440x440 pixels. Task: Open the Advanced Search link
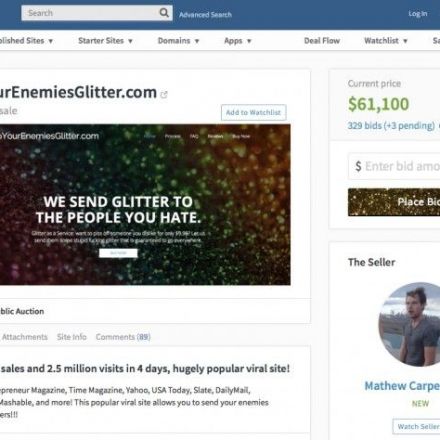[x=205, y=15]
